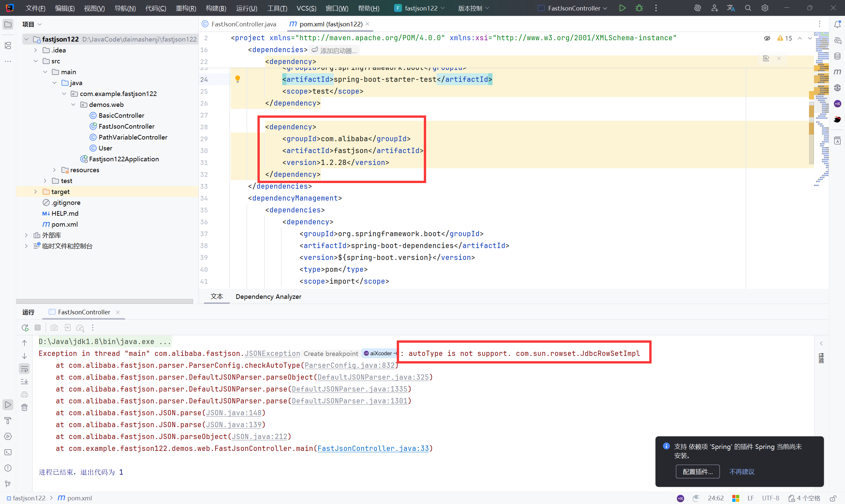
Task: Toggle scroll to end in console
Action: pos(24,382)
